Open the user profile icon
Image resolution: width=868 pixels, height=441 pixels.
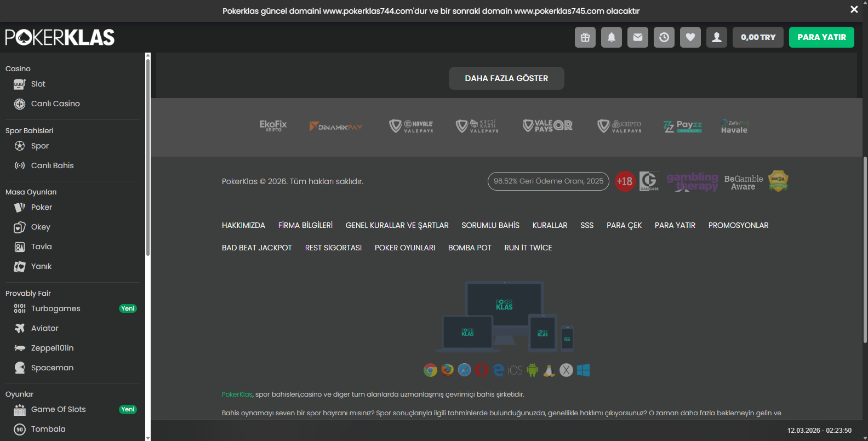pyautogui.click(x=717, y=37)
